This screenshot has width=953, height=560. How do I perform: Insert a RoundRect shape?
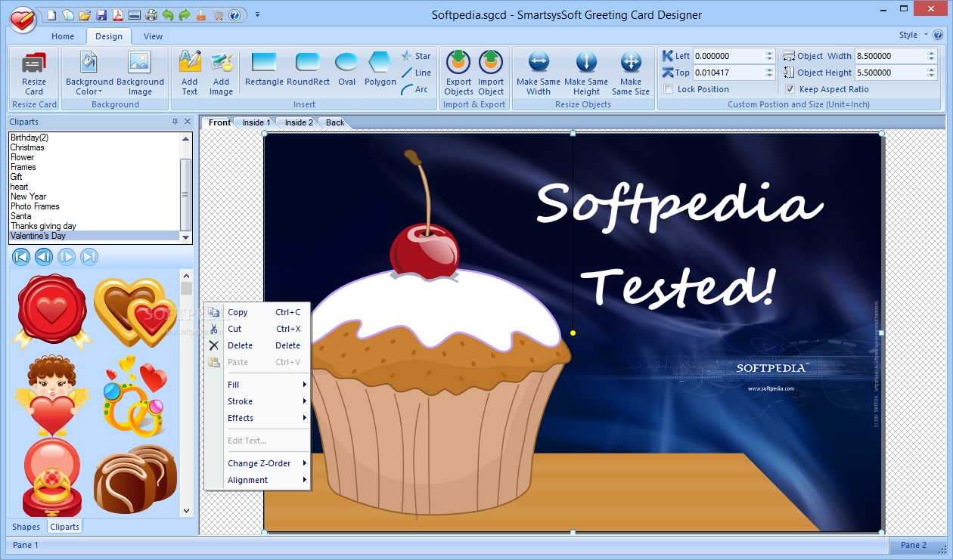pyautogui.click(x=308, y=69)
